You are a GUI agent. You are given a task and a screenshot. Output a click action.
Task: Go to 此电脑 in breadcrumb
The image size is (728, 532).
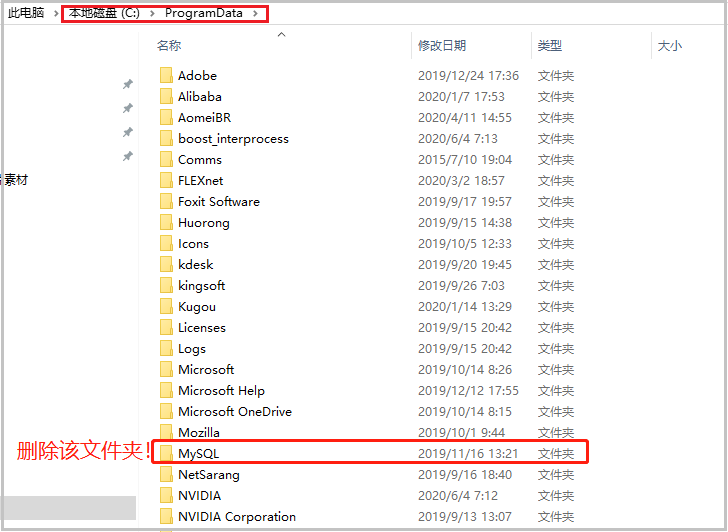(26, 13)
